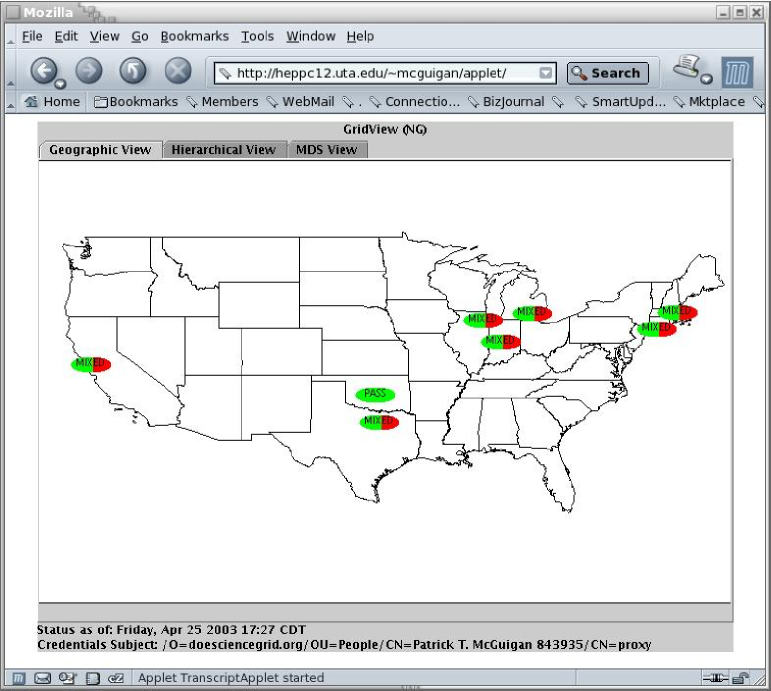Click the 'Applet TranscriptApplet started' status message

tap(231, 678)
